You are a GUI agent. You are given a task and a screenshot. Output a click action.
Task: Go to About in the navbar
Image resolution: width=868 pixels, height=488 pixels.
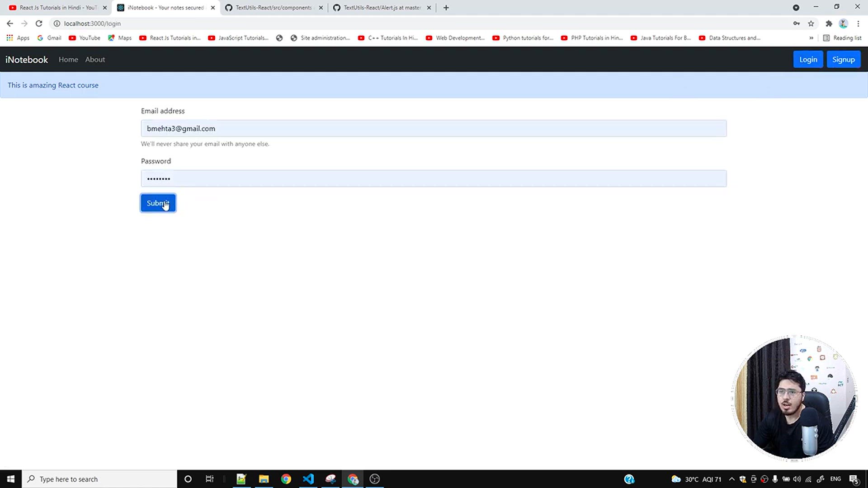click(95, 60)
